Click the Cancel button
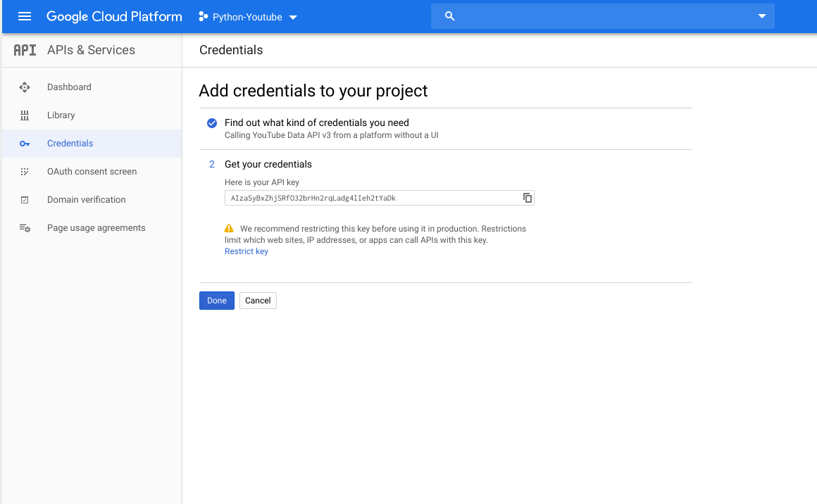817x504 pixels. coord(258,301)
